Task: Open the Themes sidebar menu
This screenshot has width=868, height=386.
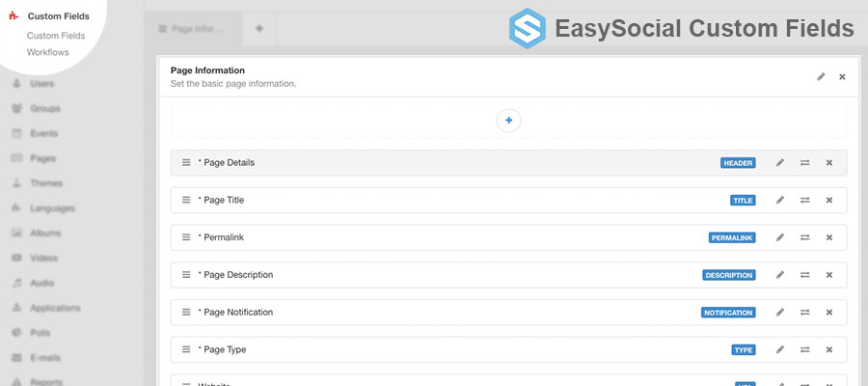Action: coord(46,183)
